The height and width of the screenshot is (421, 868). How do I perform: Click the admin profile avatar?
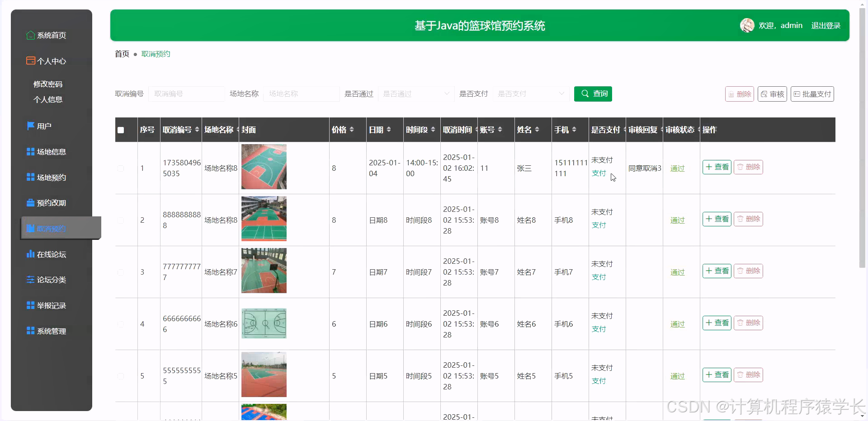(747, 25)
